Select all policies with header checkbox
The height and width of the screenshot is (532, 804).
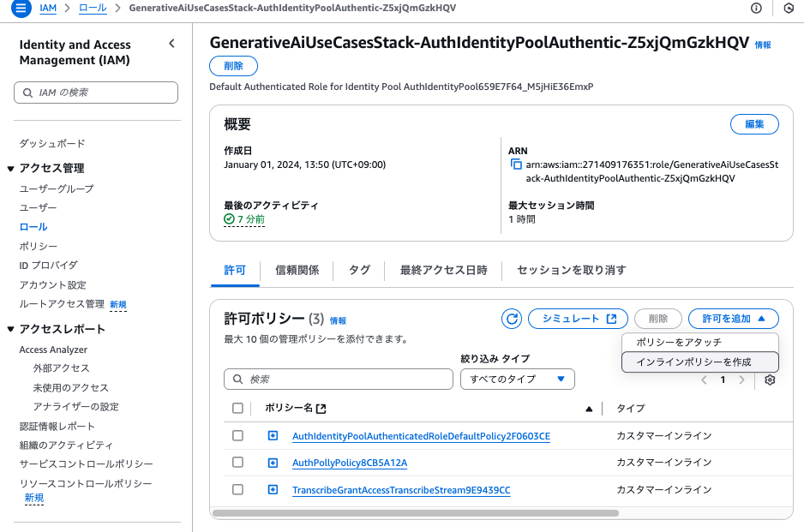tap(237, 408)
